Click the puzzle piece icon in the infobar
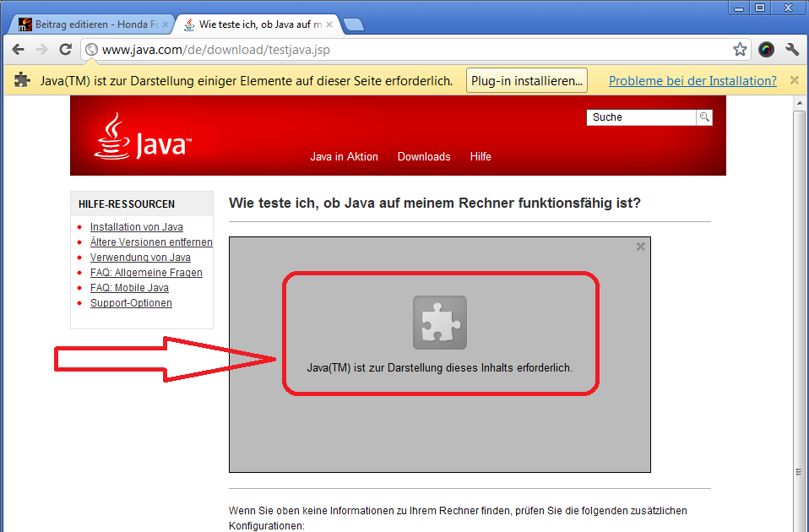The image size is (809, 532). click(22, 80)
